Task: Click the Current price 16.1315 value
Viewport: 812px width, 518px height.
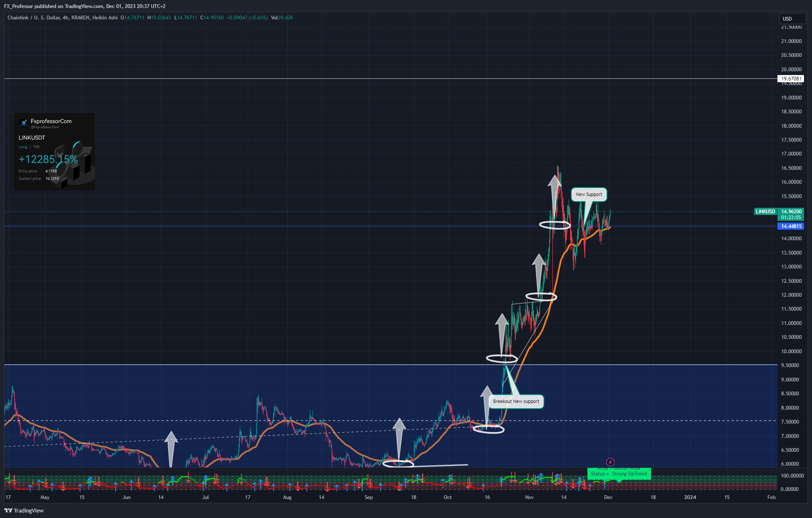Action: 52,179
